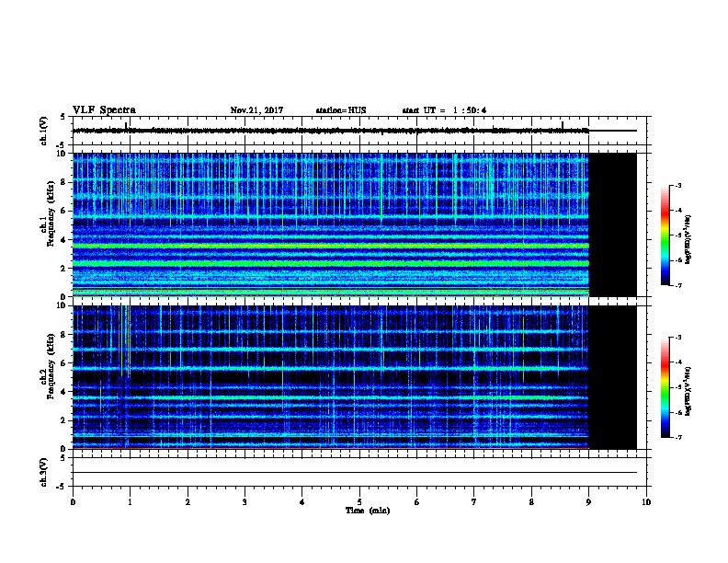Click the ch.2 spectrogram color scale bar
728x563 pixels.
tap(665, 387)
